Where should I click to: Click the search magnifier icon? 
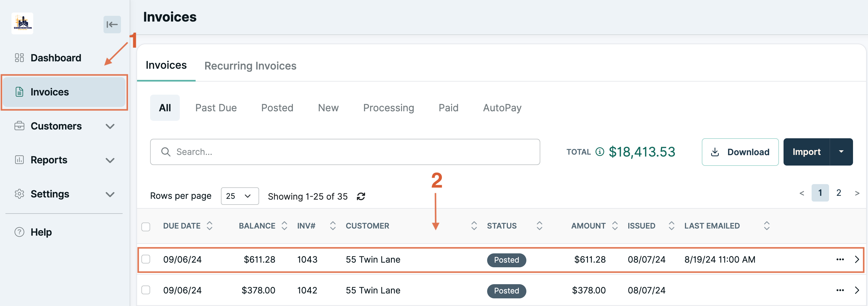[165, 152]
